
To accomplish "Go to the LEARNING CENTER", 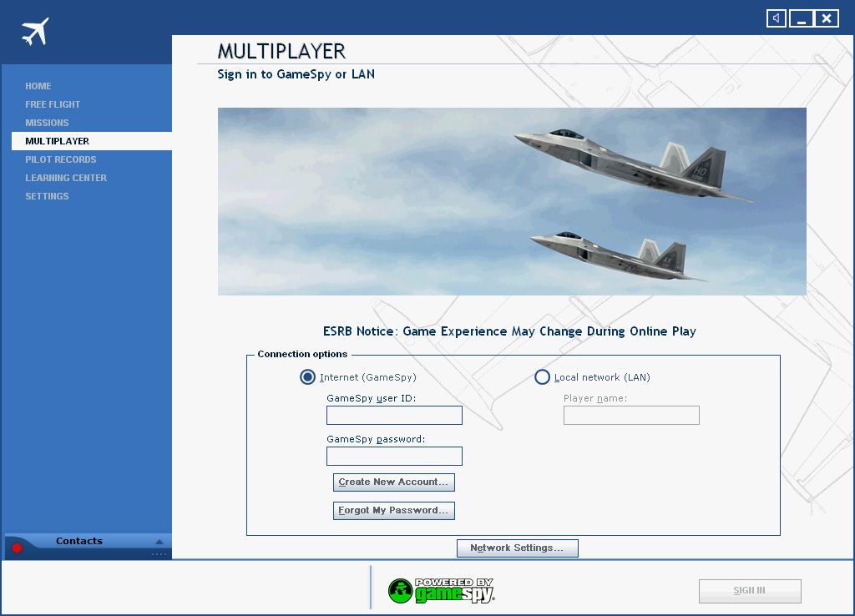I will (x=66, y=178).
